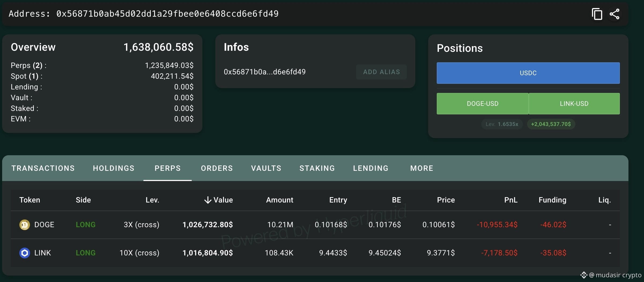Click the Vault balance row
This screenshot has height=282, width=644.
102,98
